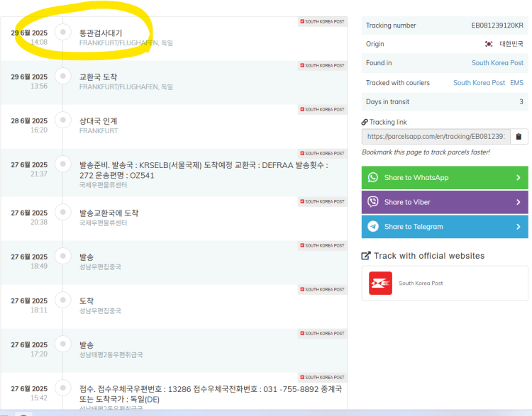Viewport: 532px width, 416px height.
Task: Share tracking via WhatsApp button
Action: point(445,177)
